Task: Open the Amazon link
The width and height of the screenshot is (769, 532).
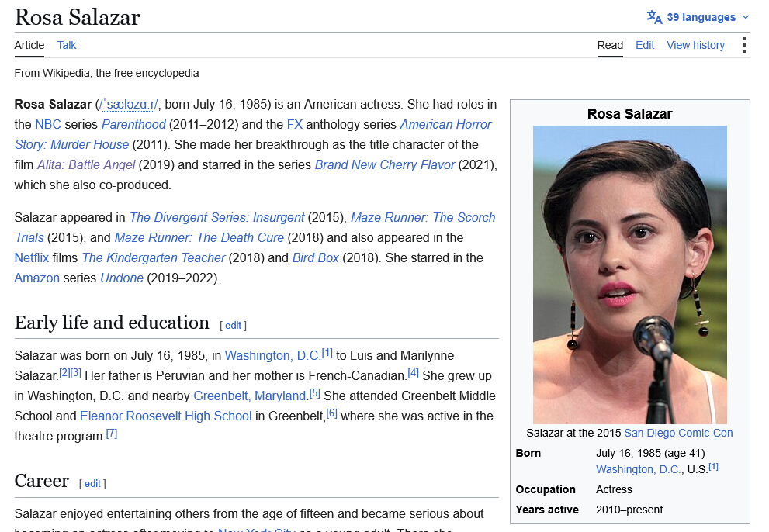Action: [x=36, y=278]
